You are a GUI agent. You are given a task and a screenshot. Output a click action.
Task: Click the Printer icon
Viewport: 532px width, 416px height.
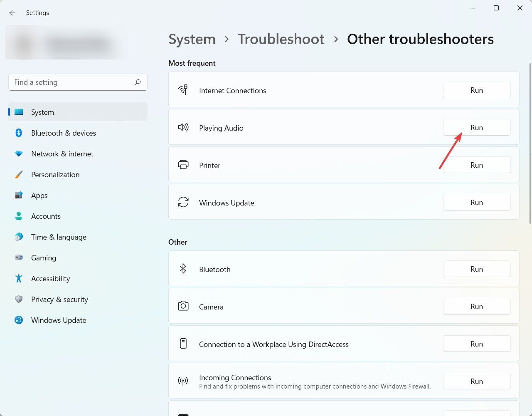(x=183, y=165)
